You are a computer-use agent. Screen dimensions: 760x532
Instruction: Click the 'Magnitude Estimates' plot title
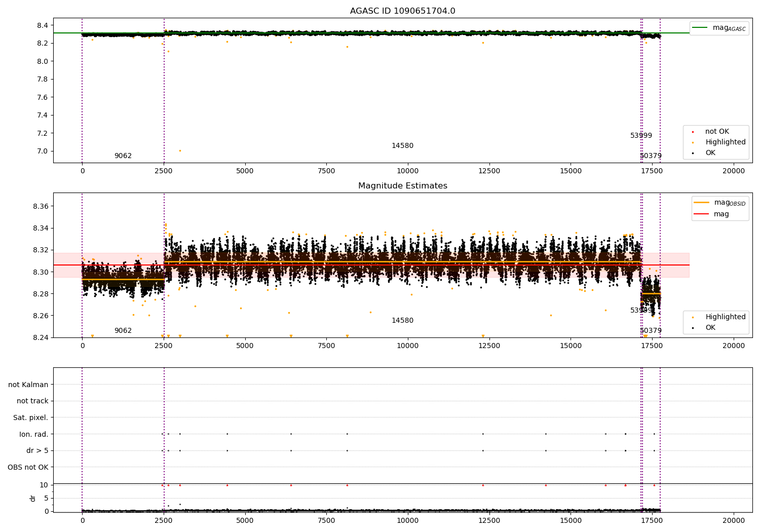click(x=402, y=186)
